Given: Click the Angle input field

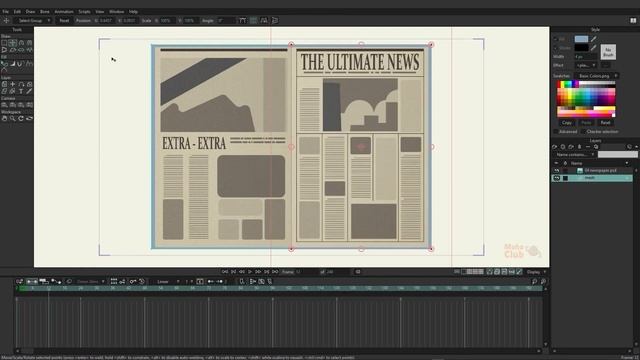Looking at the screenshot, I should point(226,20).
